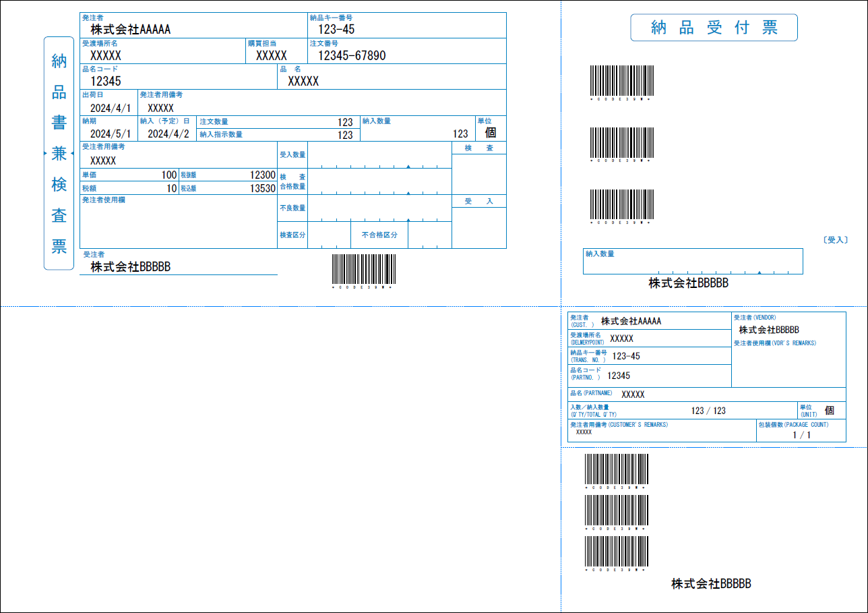
Task: Click the empty 検査 stamp box
Action: coord(478,174)
